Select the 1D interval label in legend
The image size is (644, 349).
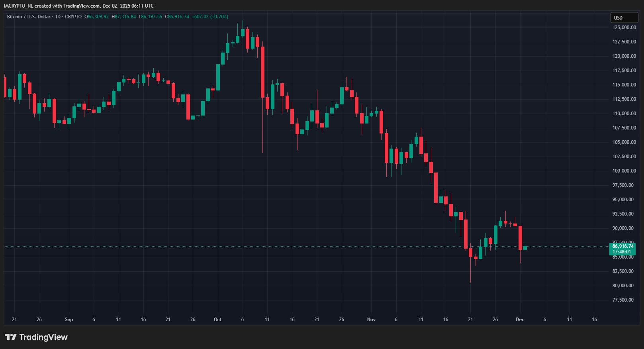(58, 17)
